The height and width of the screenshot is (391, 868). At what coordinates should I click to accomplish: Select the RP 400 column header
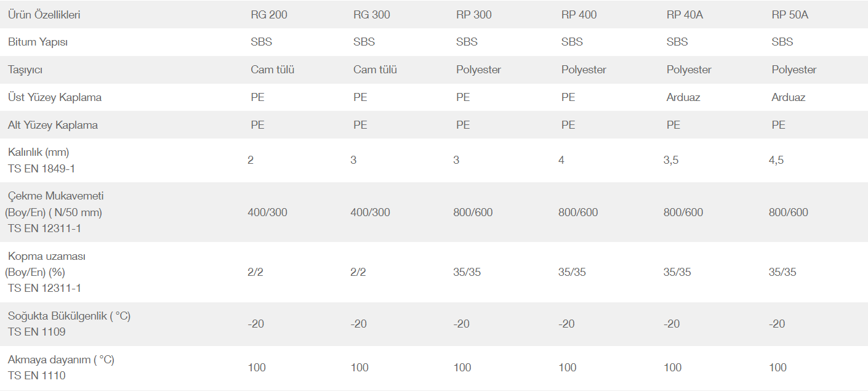click(x=579, y=15)
